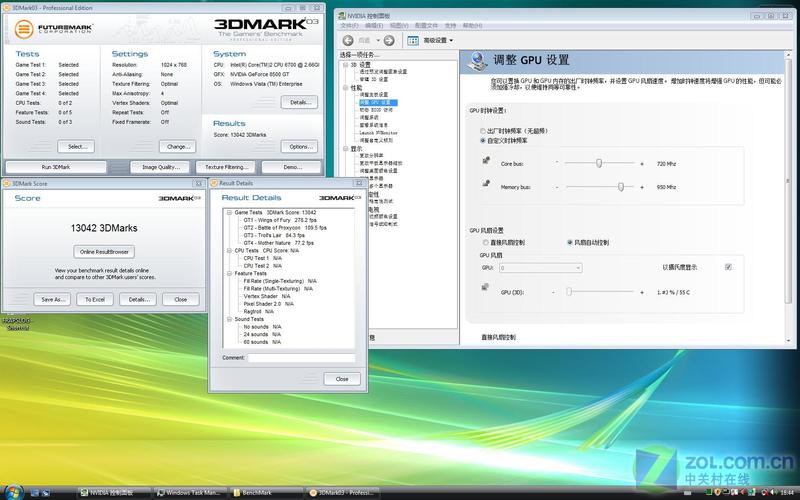Click the Memory bus clock icon
Screen dimensions: 800x500
point(486,183)
